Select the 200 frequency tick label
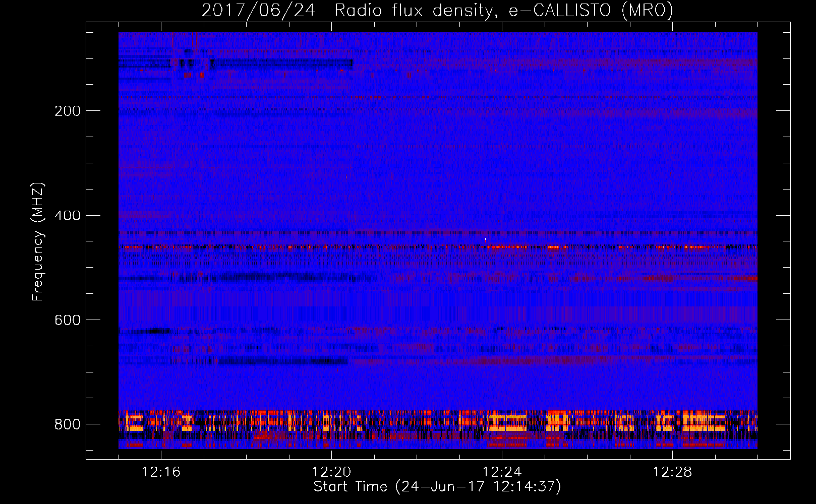Screen dimensions: 816x504 pyautogui.click(x=67, y=111)
